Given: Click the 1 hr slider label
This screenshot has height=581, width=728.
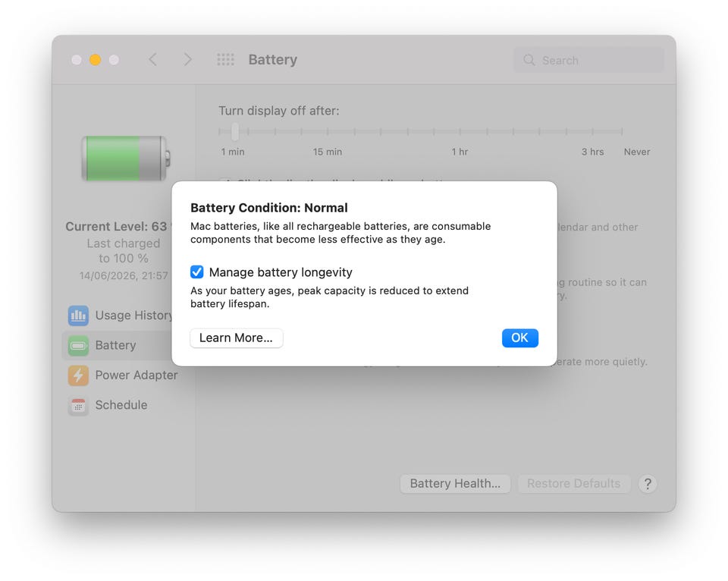Looking at the screenshot, I should [460, 152].
